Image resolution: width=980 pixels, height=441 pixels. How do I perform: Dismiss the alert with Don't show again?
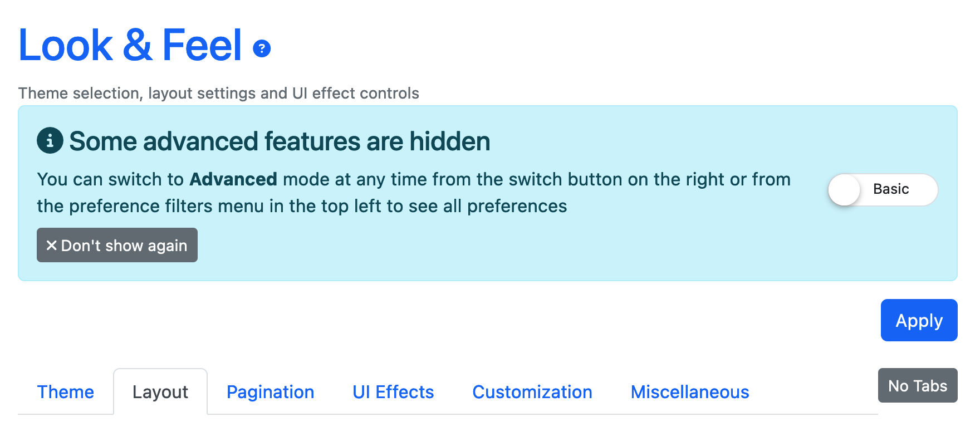tap(117, 245)
